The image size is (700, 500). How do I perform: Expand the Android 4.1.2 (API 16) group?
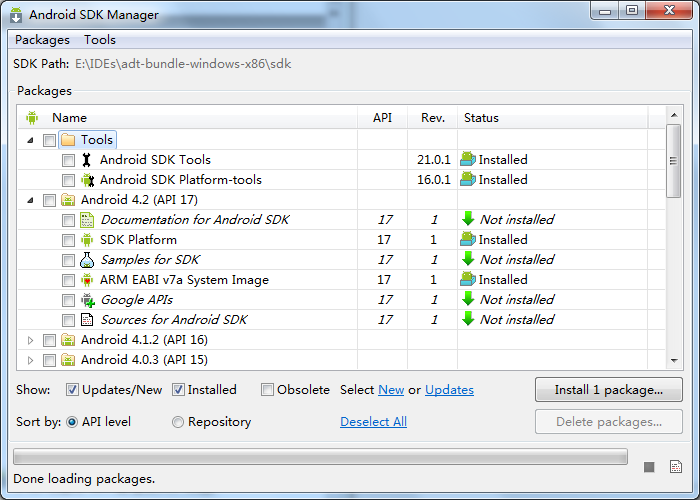tap(30, 340)
